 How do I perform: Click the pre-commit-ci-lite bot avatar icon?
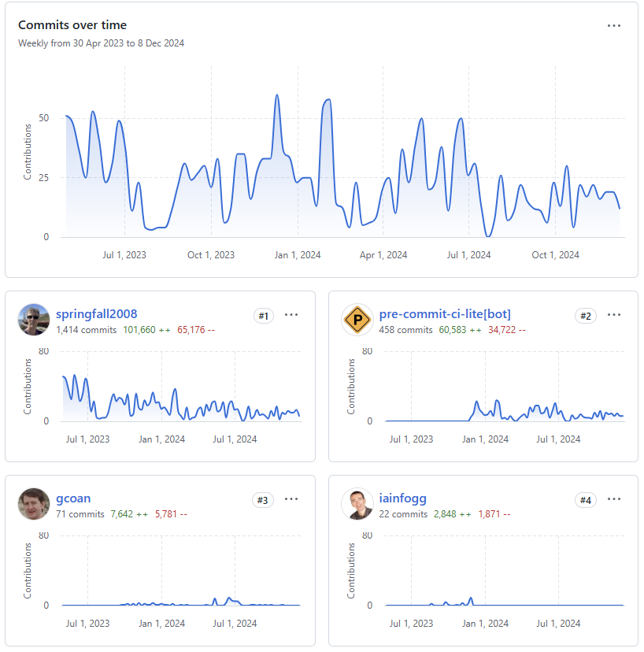(357, 320)
